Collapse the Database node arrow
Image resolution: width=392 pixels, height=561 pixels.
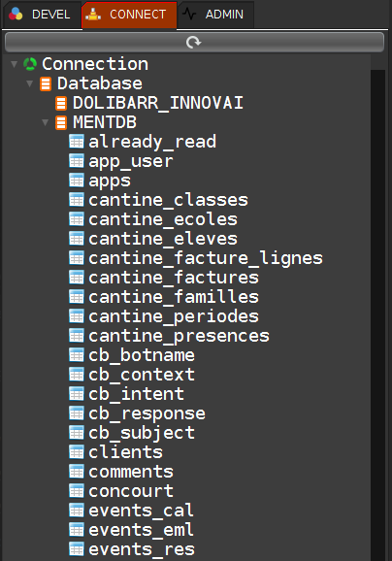30,83
